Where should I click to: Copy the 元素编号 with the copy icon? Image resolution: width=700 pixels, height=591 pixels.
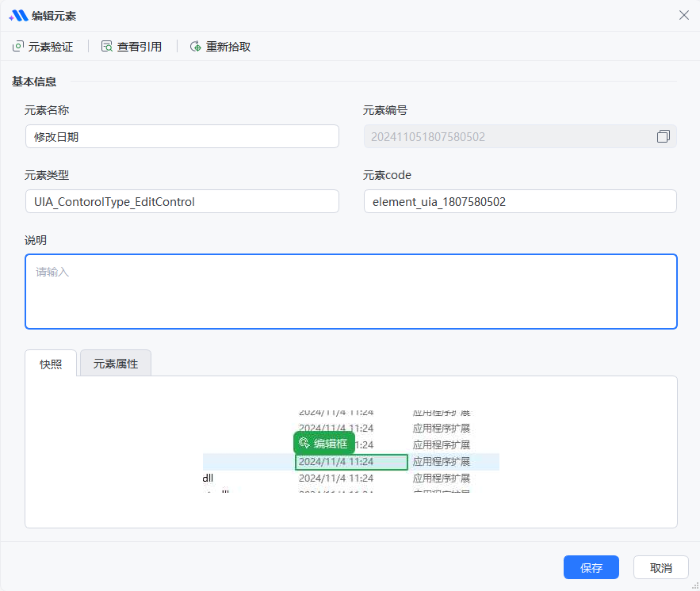(663, 136)
